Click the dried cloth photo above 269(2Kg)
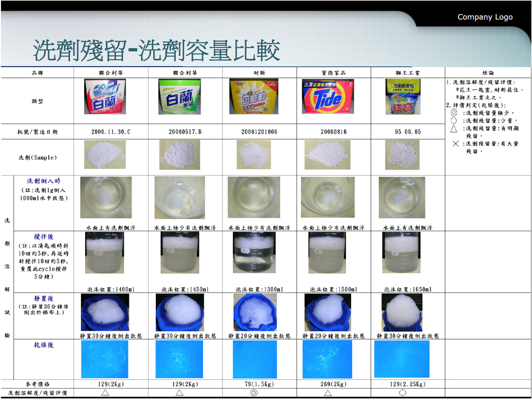Viewport: 532px width, 400px height. coord(327,359)
